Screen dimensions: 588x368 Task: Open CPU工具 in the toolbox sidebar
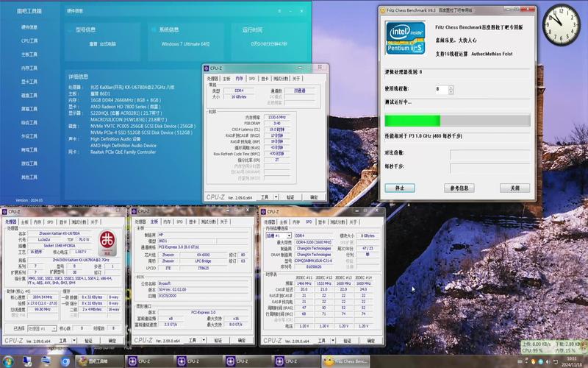pos(29,40)
